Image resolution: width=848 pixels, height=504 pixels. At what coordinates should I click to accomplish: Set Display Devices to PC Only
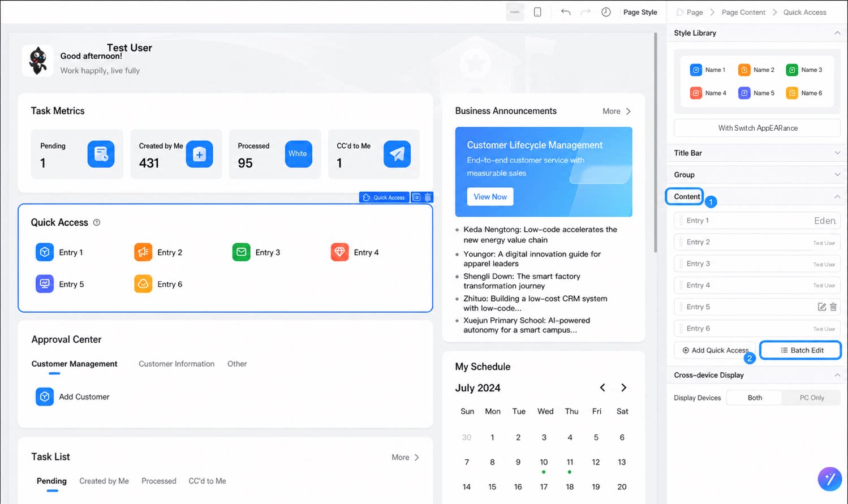click(x=811, y=398)
